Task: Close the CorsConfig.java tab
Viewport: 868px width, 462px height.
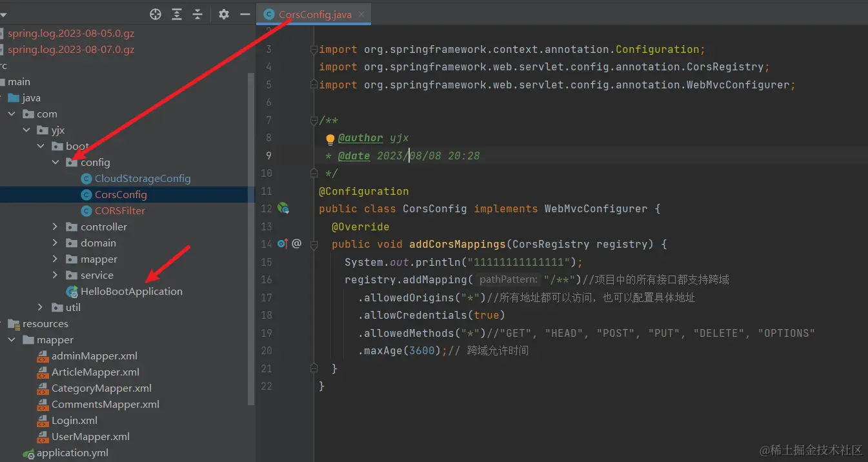Action: click(x=362, y=15)
